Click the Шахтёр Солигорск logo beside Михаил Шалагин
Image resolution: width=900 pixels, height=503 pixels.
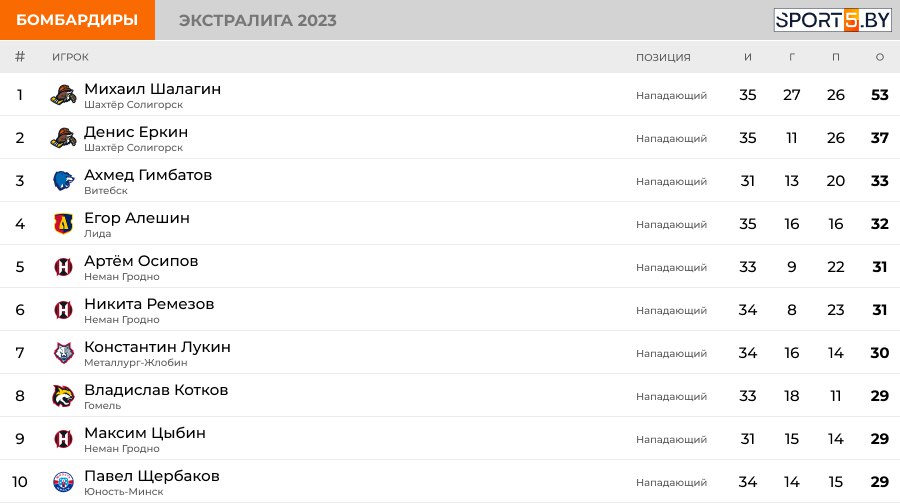click(63, 95)
